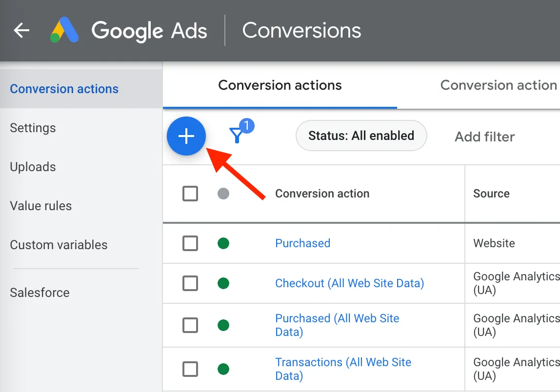
Task: Click Google Analytics (UA) in Transactions row
Action: tap(517, 369)
